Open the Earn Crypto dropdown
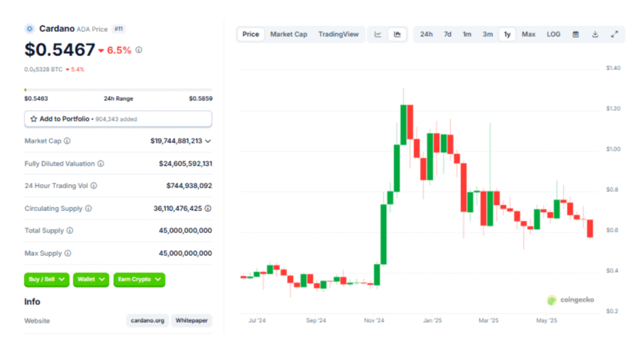The image size is (644, 353). (x=139, y=279)
